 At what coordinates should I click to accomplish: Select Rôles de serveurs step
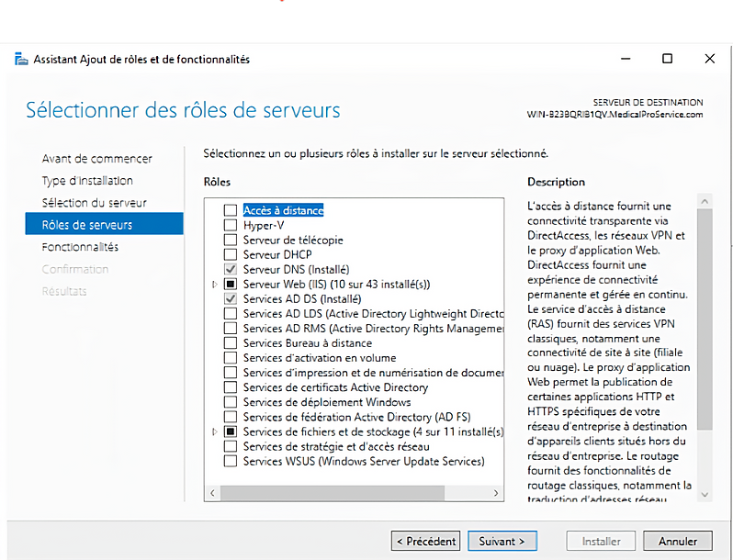coord(104,224)
